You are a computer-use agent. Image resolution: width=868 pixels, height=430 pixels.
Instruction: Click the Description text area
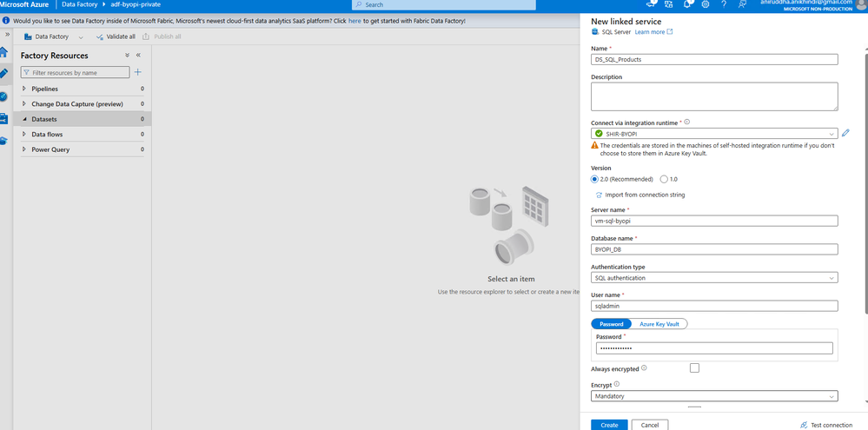pyautogui.click(x=714, y=96)
